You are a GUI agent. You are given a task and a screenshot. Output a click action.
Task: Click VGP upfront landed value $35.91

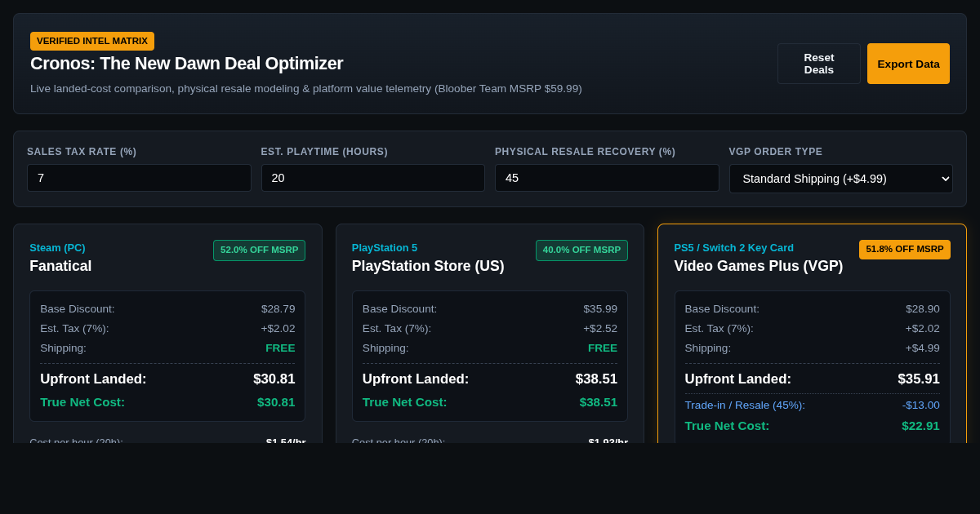[919, 379]
